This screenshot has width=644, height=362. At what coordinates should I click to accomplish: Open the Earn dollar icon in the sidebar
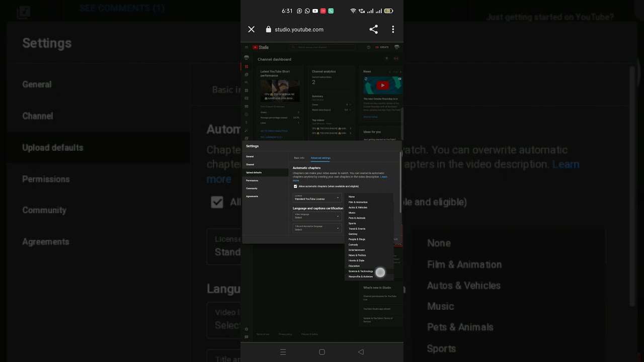[x=247, y=122]
